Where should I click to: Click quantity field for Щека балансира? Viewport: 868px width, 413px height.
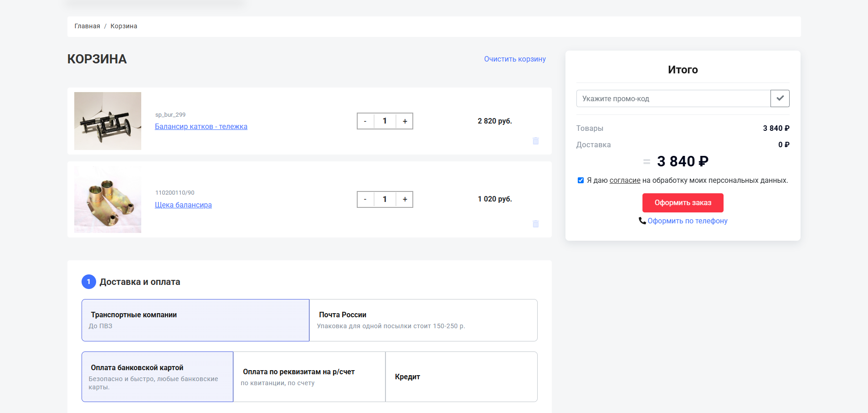pos(385,199)
